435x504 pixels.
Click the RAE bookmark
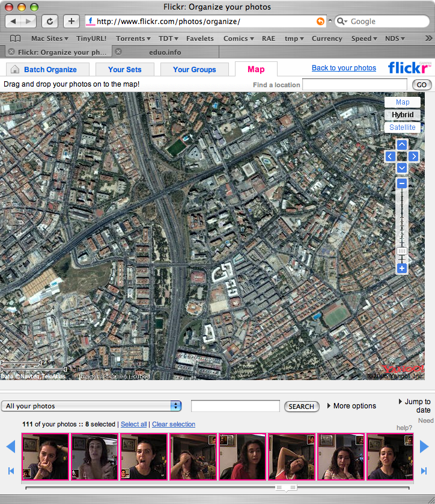[x=269, y=38]
